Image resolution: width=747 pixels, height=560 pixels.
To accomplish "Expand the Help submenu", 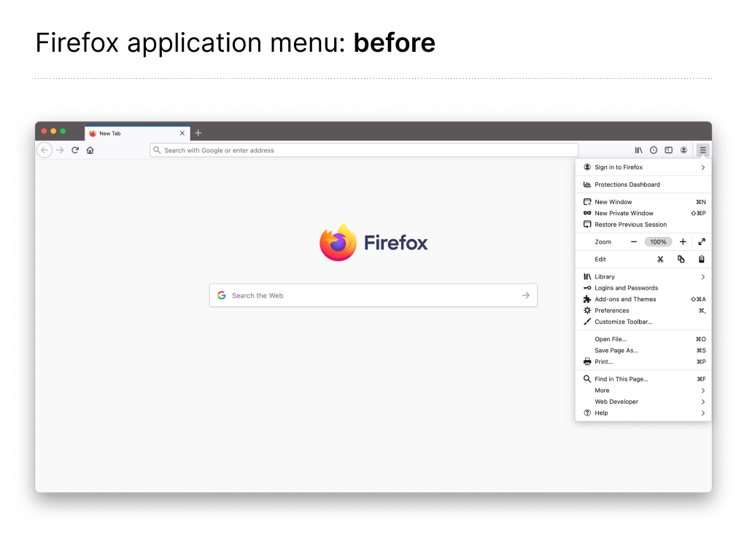I will pos(703,413).
